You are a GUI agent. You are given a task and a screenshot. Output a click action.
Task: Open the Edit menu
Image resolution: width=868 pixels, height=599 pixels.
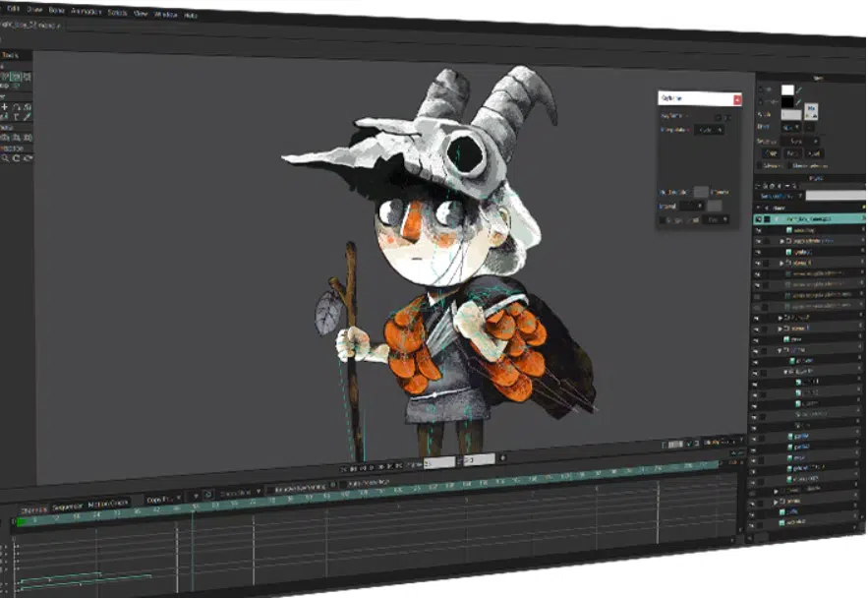click(14, 8)
